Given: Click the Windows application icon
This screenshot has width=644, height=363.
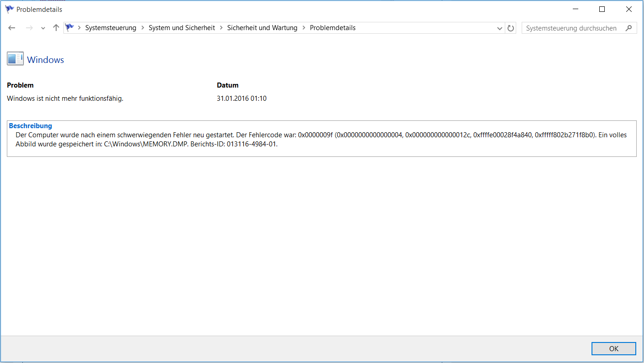Looking at the screenshot, I should point(15,59).
